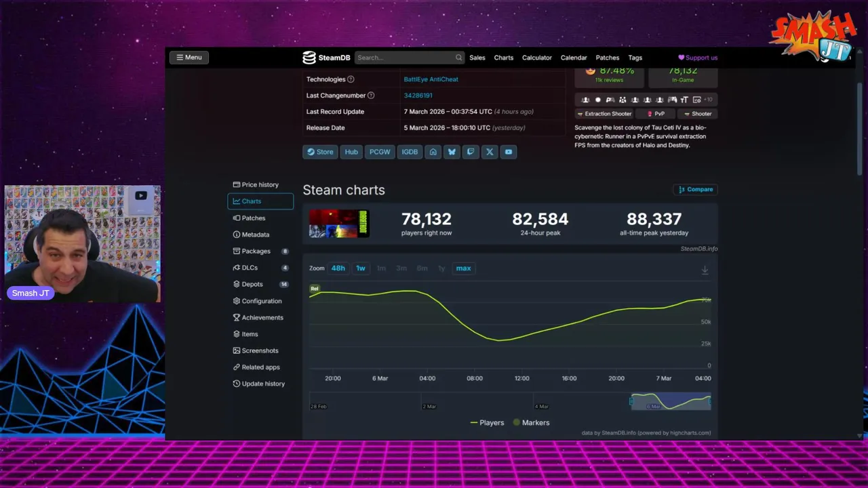Expand the +10 additional category icons
The width and height of the screenshot is (868, 488).
708,100
